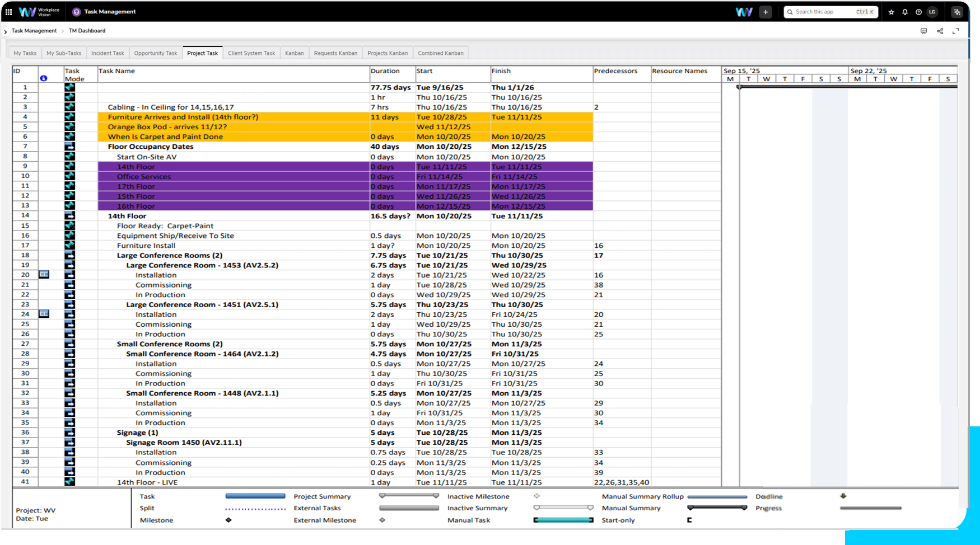Viewport: 980px width, 545px height.
Task: Share the dashboard using share icon
Action: coord(940,31)
